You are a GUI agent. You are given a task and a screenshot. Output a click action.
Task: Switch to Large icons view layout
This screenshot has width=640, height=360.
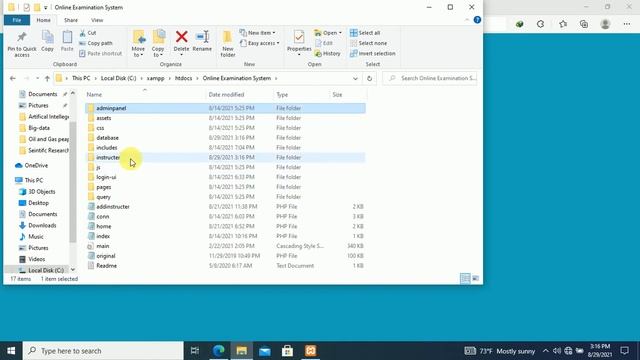click(476, 278)
